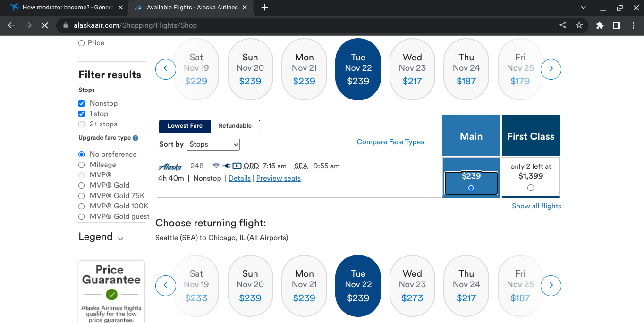This screenshot has width=644, height=323.
Task: Open the tab search chevron in title bar
Action: (x=584, y=8)
